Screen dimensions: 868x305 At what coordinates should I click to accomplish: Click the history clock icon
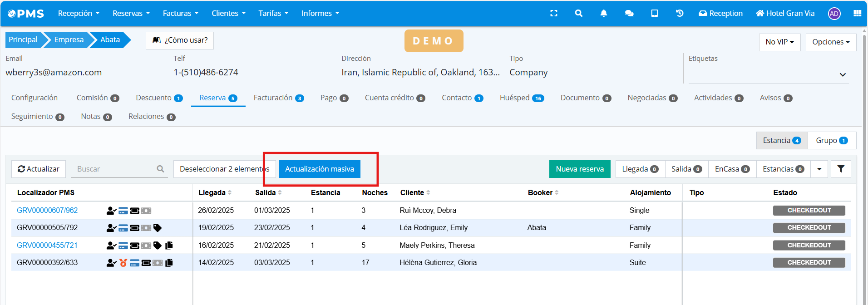(x=679, y=13)
